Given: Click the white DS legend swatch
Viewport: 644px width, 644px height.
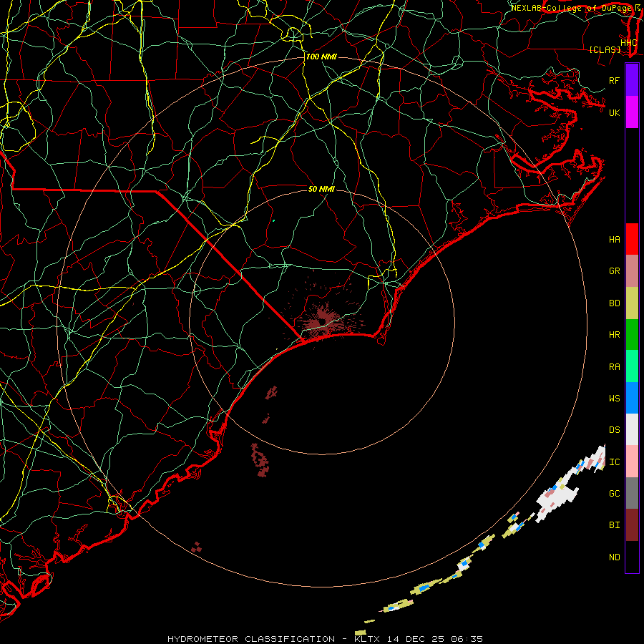Looking at the screenshot, I should 632,429.
